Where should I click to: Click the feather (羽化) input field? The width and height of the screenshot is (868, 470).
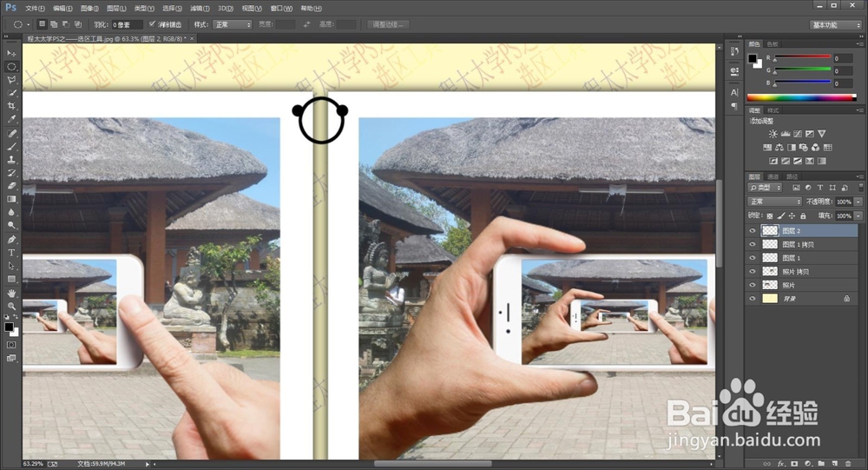pyautogui.click(x=127, y=24)
